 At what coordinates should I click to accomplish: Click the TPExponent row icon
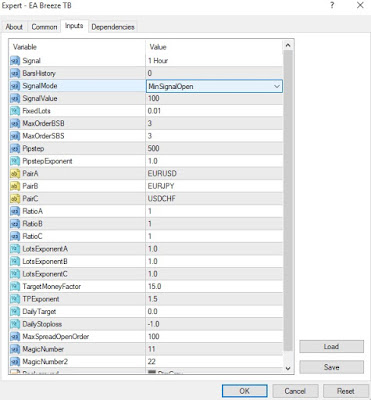15,299
